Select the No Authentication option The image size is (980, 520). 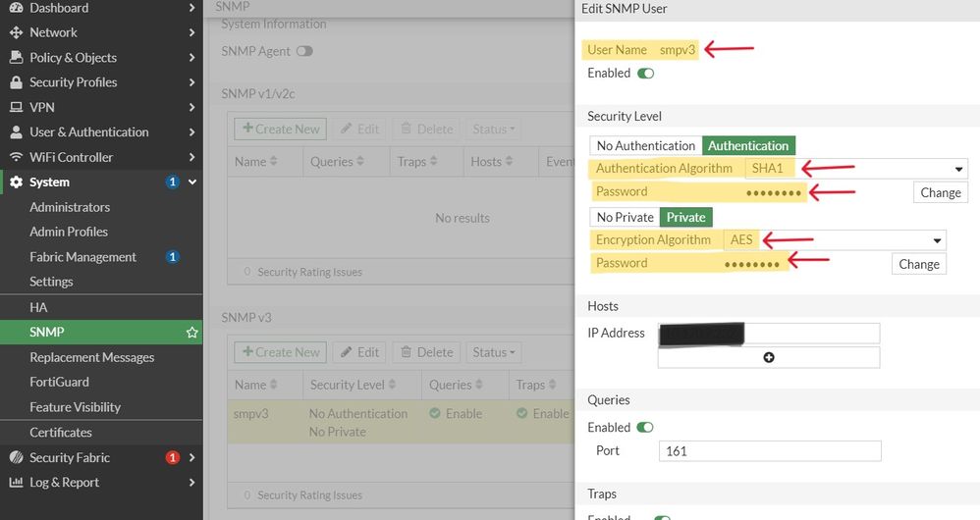645,145
